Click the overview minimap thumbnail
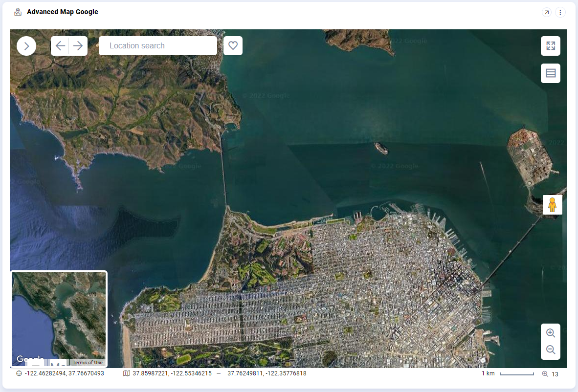Screen dimensions: 578x392 (x=59, y=319)
